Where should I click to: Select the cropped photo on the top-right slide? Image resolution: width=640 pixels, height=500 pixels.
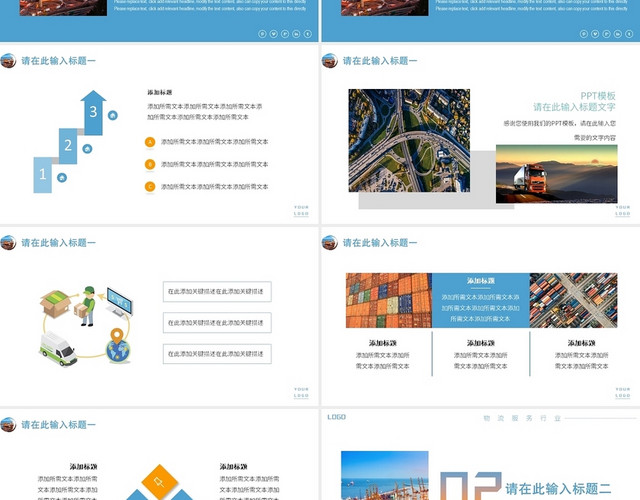pyautogui.click(x=385, y=8)
